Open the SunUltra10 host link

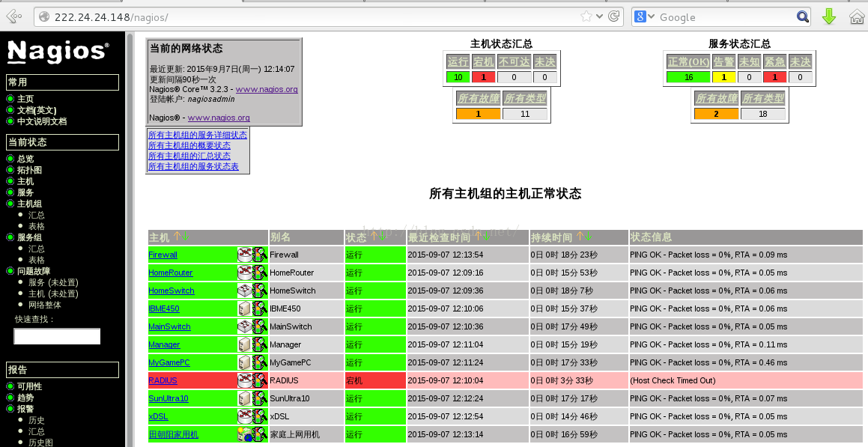click(x=169, y=398)
